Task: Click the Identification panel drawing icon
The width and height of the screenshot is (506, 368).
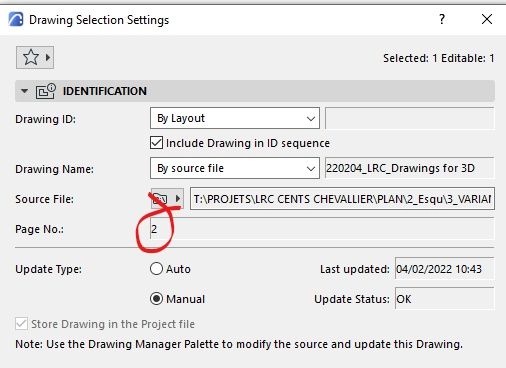Action: pyautogui.click(x=46, y=91)
